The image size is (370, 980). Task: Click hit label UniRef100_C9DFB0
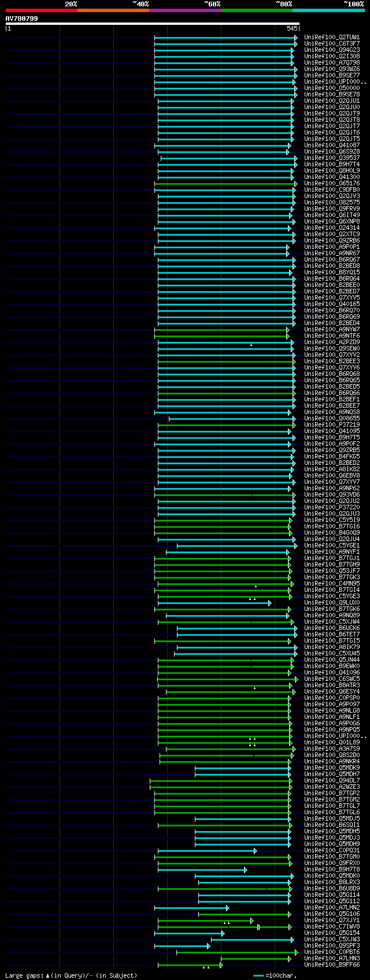coord(332,189)
